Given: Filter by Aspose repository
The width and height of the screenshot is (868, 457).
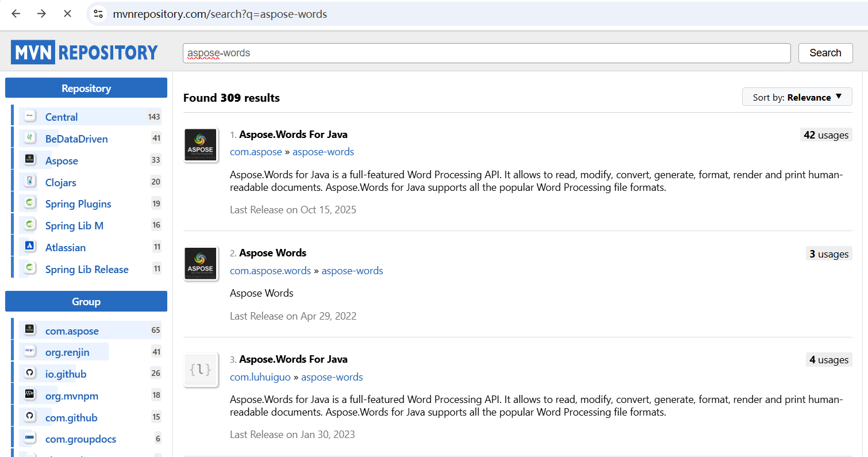Looking at the screenshot, I should [x=62, y=161].
